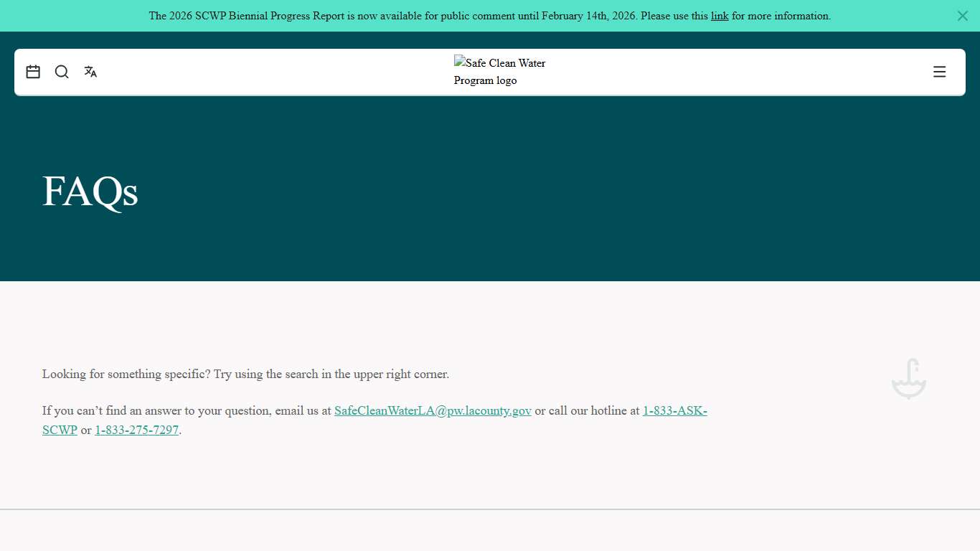Call the 1-833-ASK-SCWP hotline link

pos(674,411)
